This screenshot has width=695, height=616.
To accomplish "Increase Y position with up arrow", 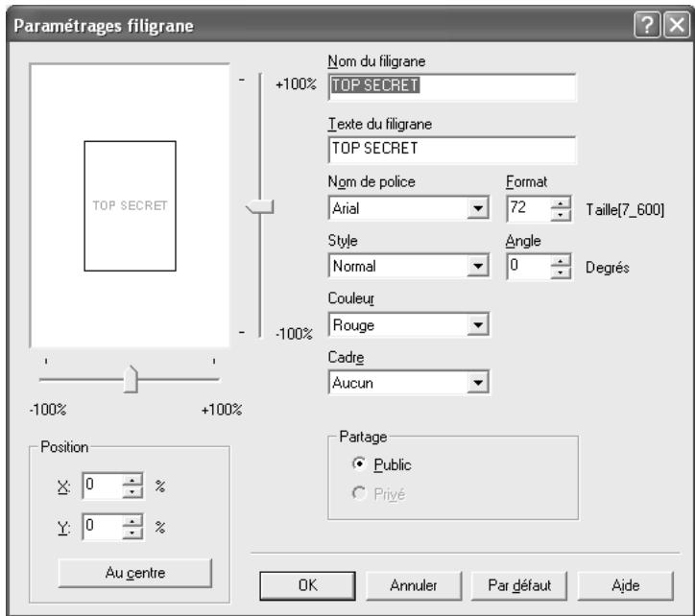I will pos(132,522).
